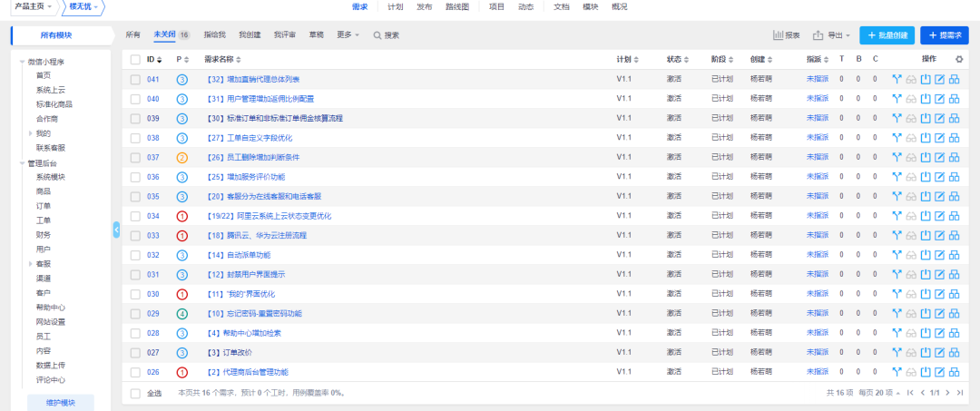Click the 所有模块 heading in the sidebar
This screenshot has height=411, width=980.
56,35
